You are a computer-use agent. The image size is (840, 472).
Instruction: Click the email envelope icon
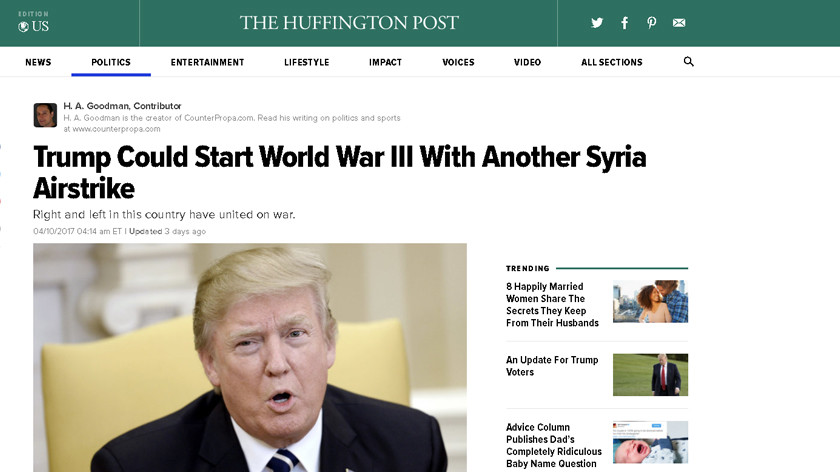[x=679, y=23]
